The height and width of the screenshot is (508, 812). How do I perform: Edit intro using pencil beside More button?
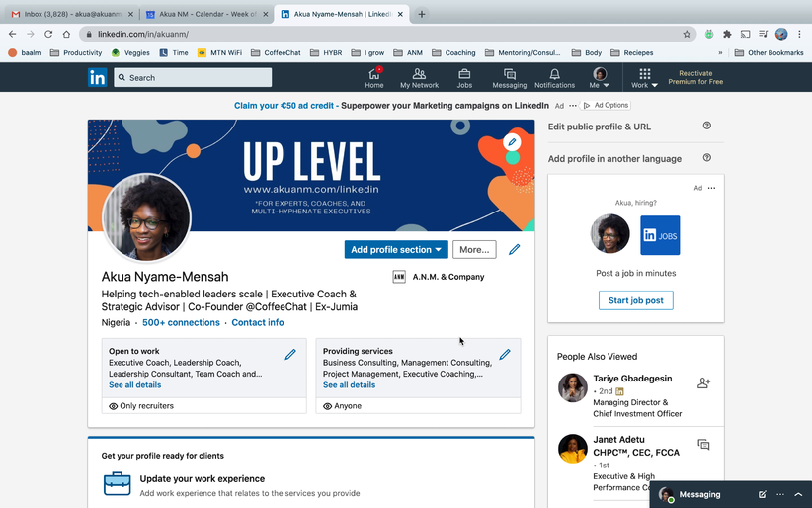click(x=514, y=249)
